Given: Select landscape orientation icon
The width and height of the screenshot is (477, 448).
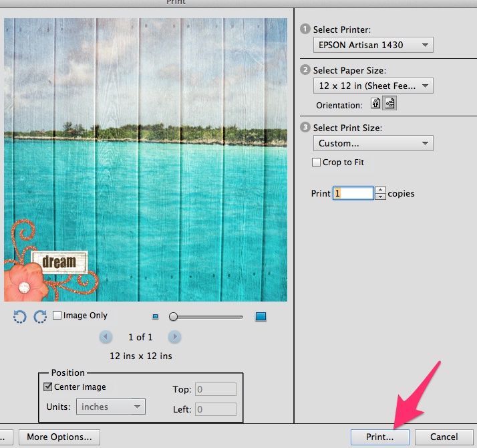Looking at the screenshot, I should pos(389,104).
